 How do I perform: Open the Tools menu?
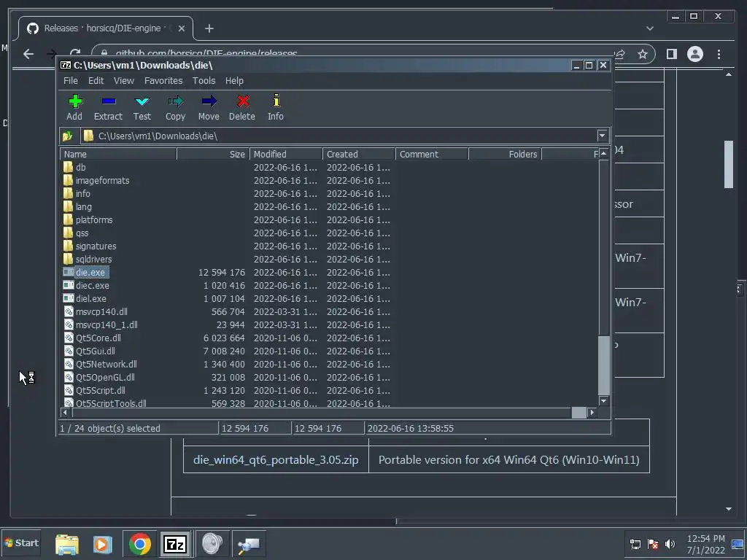pyautogui.click(x=204, y=81)
